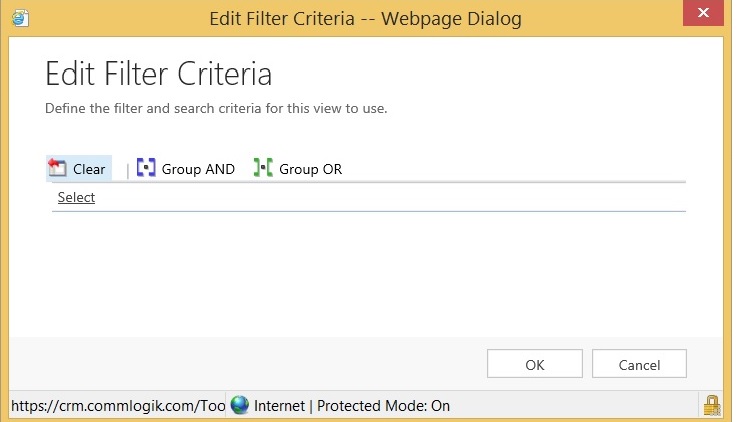
Task: Click the Internet zone globe icon
Action: click(240, 405)
